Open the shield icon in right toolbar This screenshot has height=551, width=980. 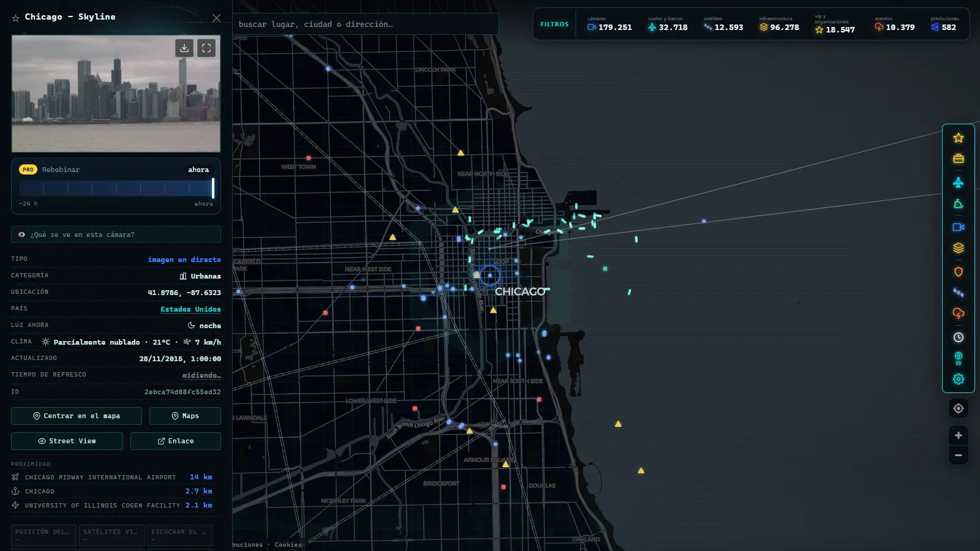958,272
